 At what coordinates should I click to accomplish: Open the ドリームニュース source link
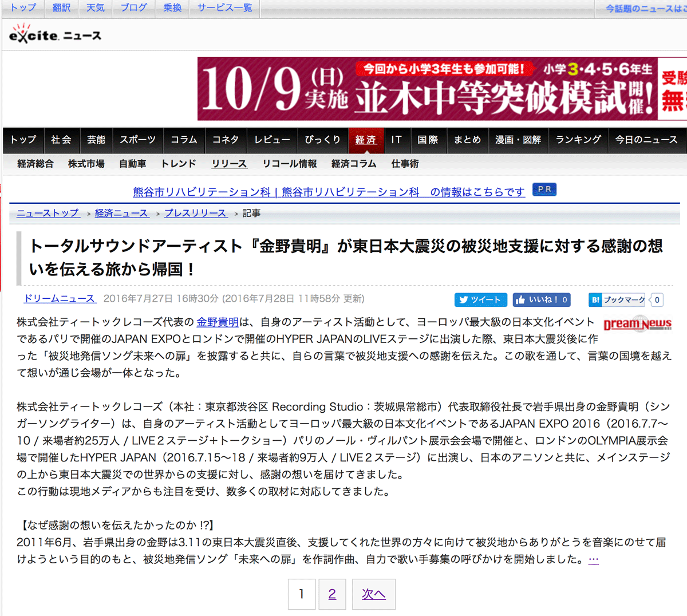pyautogui.click(x=59, y=299)
